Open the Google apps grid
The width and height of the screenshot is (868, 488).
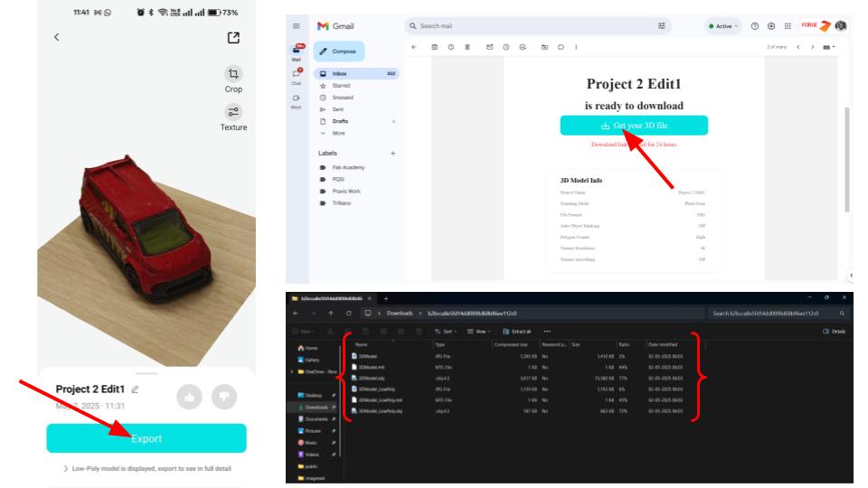click(x=788, y=26)
